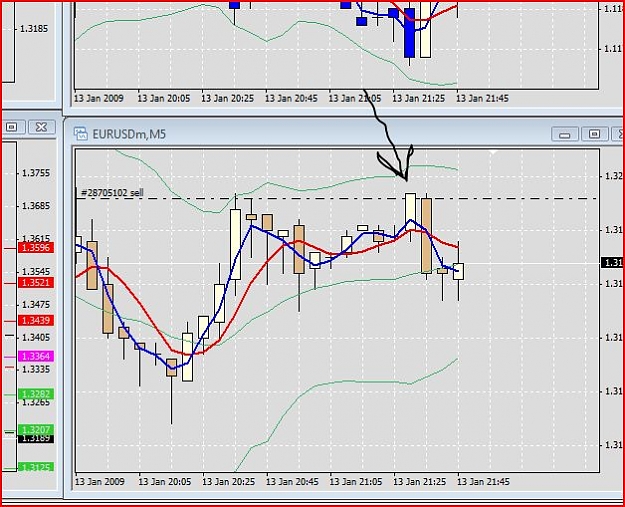Click the green 1.3282 price level label

point(36,394)
